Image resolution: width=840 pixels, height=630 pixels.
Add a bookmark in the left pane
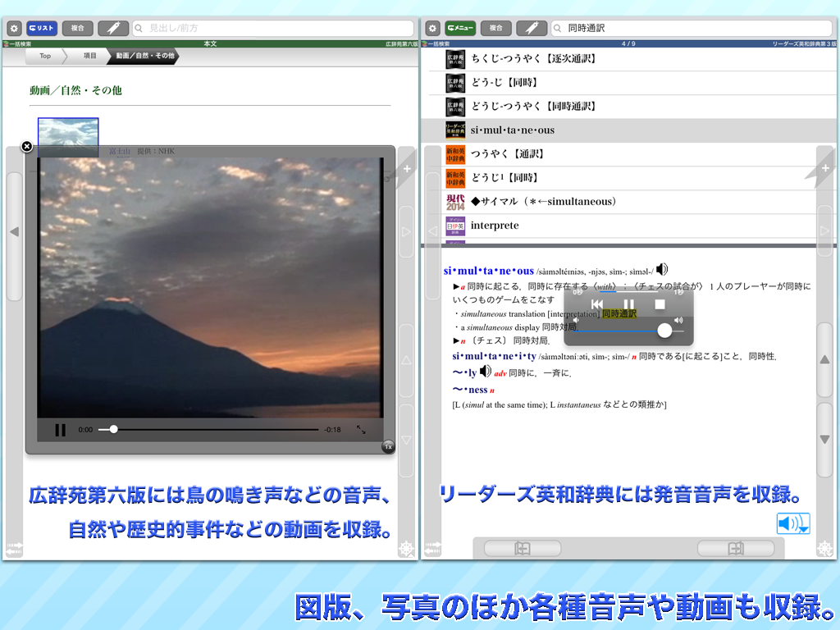(406, 168)
